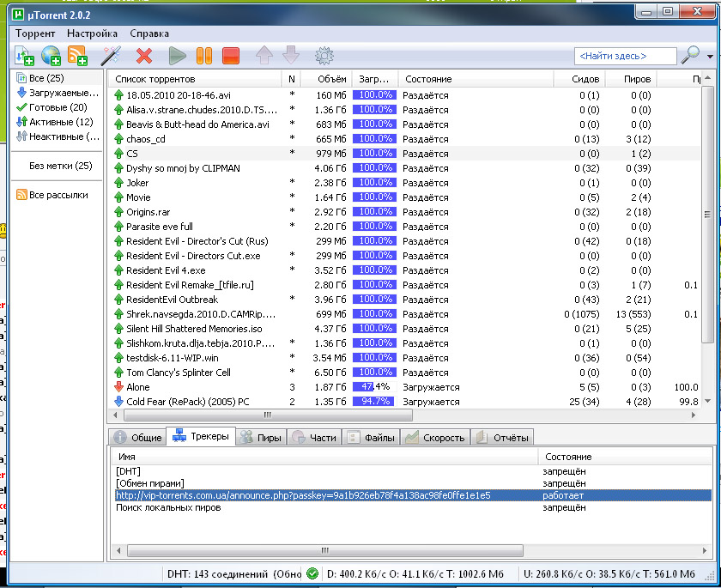Select Без метки (25) label

(x=60, y=166)
